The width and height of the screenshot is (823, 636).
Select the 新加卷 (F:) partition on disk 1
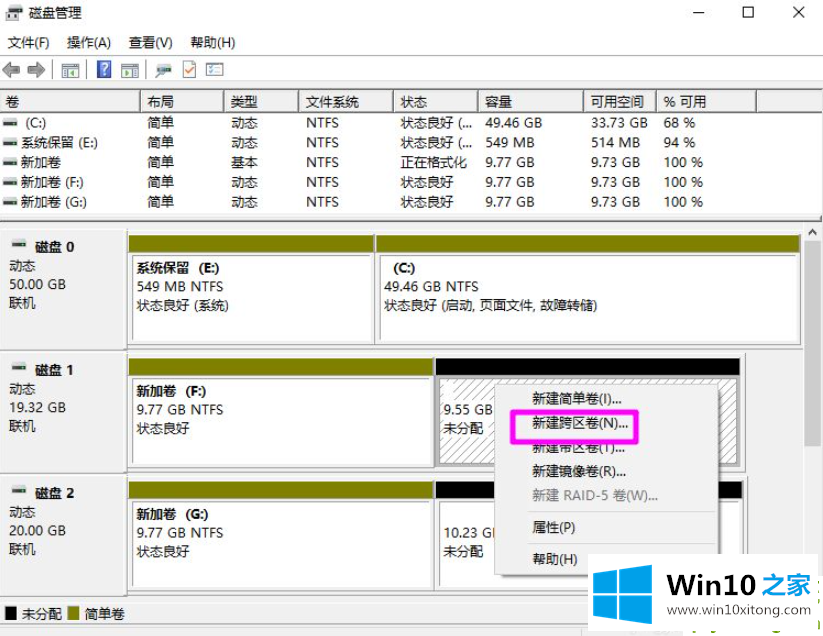(281, 412)
